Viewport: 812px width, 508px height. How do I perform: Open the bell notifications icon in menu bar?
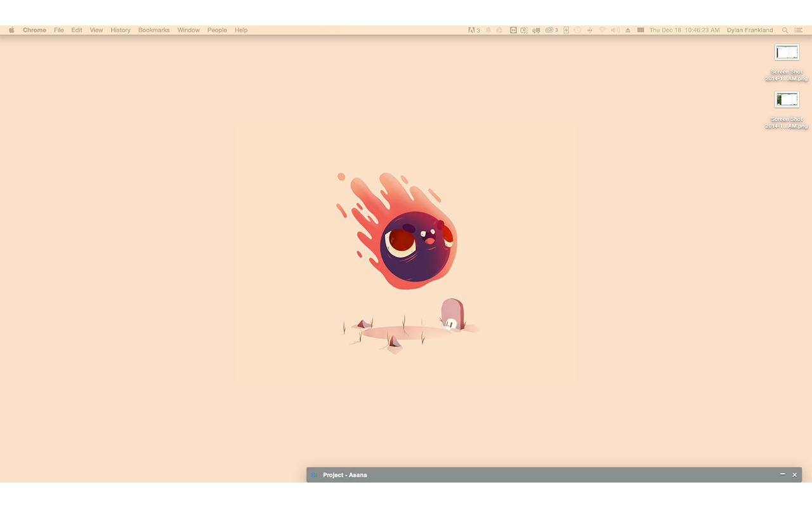(488, 30)
